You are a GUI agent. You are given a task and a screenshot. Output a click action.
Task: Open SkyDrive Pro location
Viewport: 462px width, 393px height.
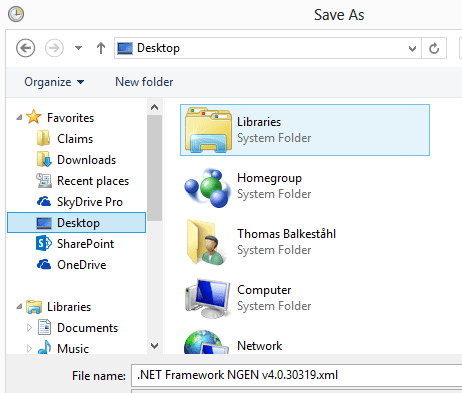click(x=90, y=202)
